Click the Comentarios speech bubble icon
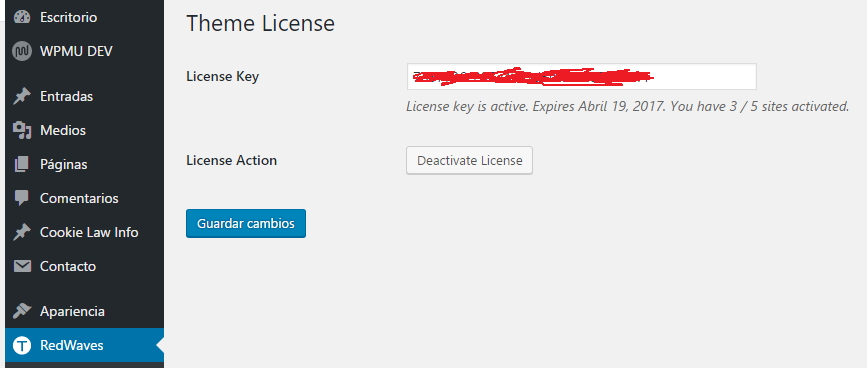This screenshot has width=867, height=368. pyautogui.click(x=22, y=198)
